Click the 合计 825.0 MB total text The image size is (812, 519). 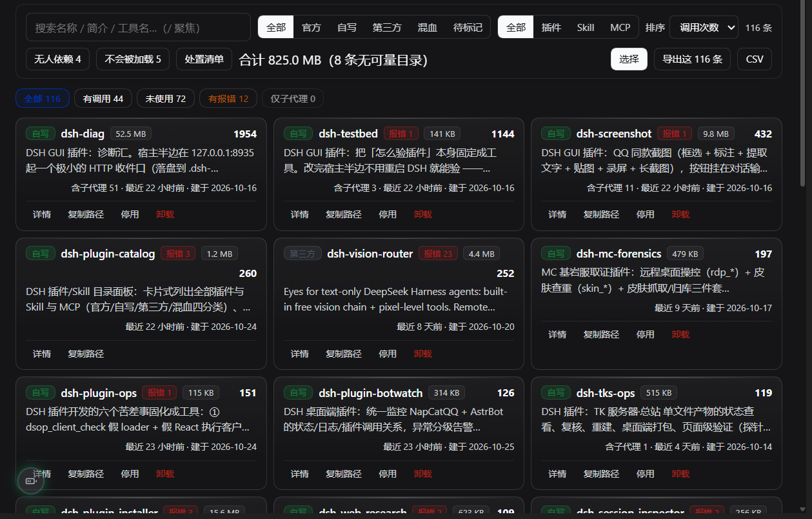coord(280,60)
